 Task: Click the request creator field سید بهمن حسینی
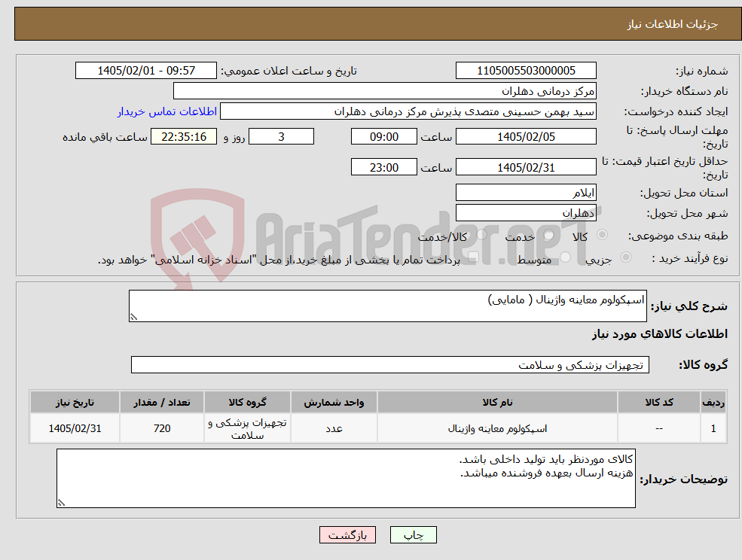[x=408, y=111]
